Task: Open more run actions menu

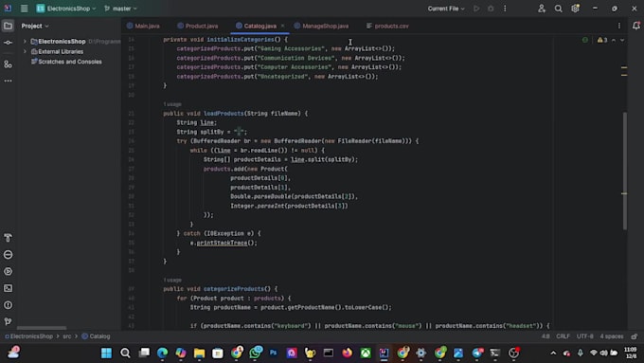Action: pos(505,9)
